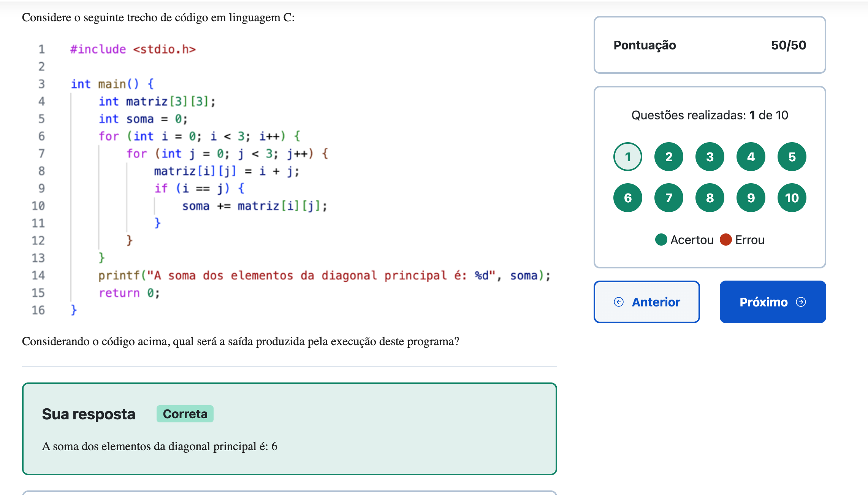
Task: Click the red Errou legend dot
Action: click(x=725, y=240)
